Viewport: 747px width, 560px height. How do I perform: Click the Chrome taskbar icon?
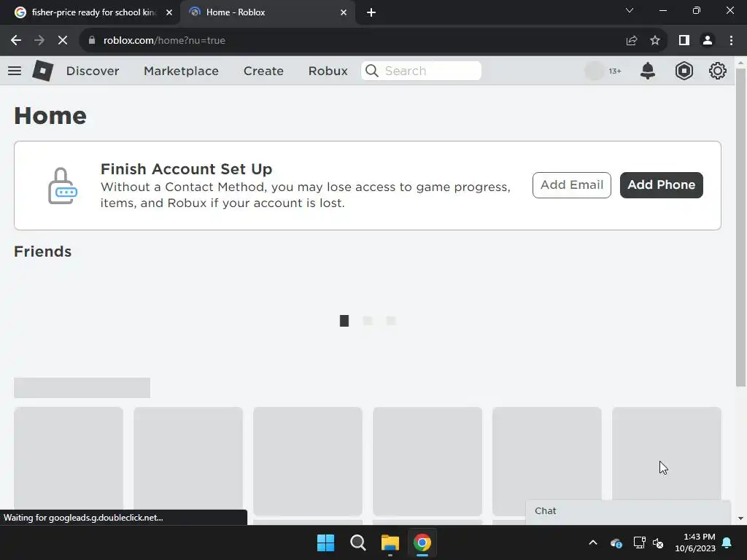pos(422,542)
